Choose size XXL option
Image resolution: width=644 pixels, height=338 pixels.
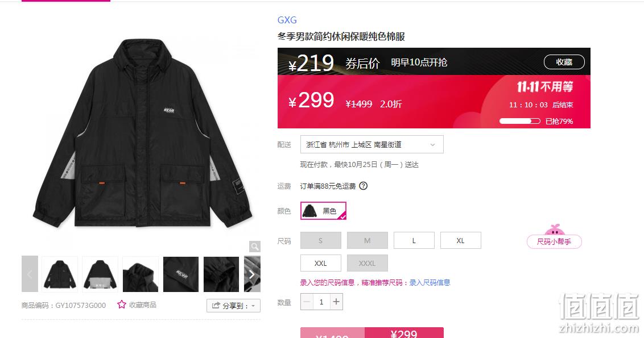pos(321,264)
